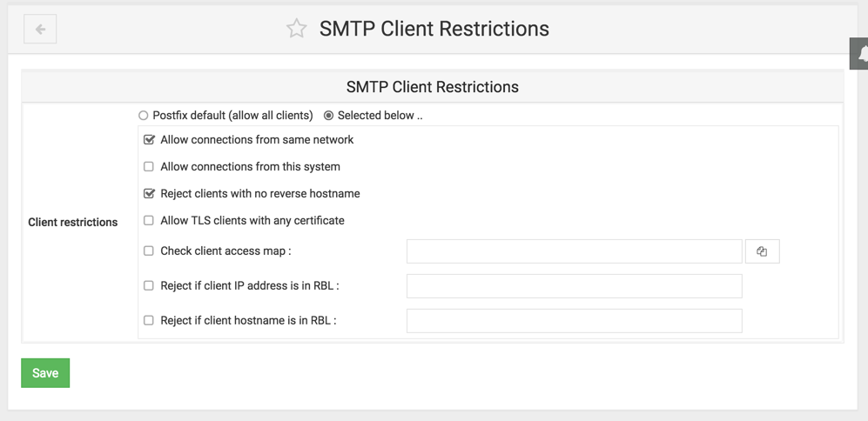Save the client restrictions

[x=45, y=373]
